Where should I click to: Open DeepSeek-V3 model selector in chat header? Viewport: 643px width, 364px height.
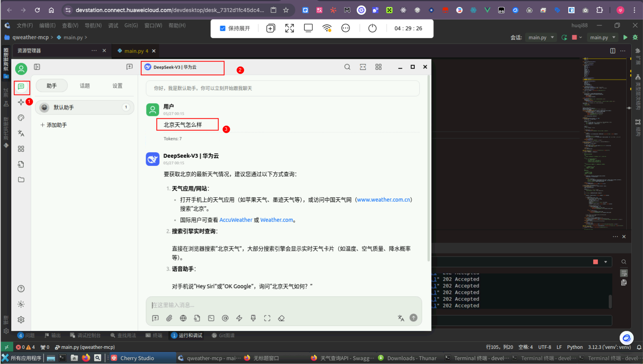(171, 67)
